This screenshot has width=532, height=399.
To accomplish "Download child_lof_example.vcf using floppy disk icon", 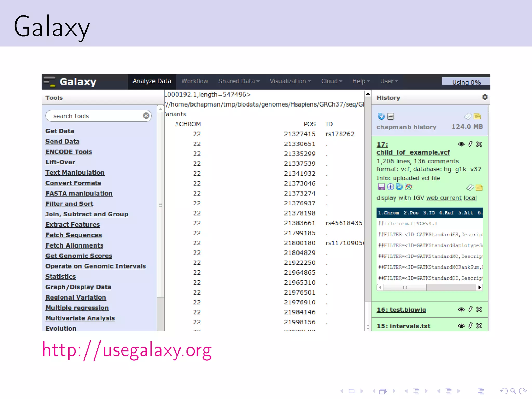I will coord(381,187).
